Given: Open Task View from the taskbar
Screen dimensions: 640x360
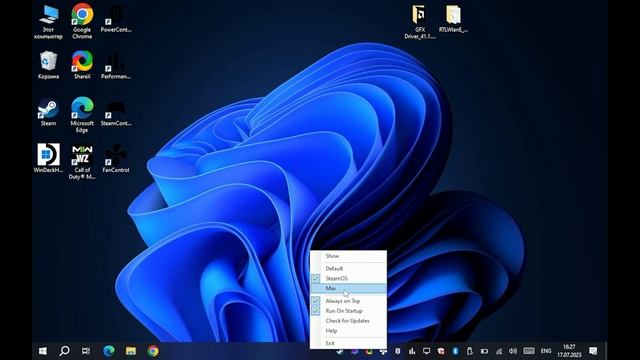Looking at the screenshot, I should tap(86, 351).
